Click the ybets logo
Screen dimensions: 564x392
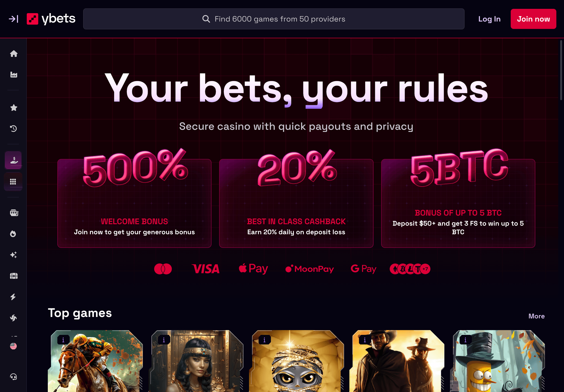(x=51, y=19)
